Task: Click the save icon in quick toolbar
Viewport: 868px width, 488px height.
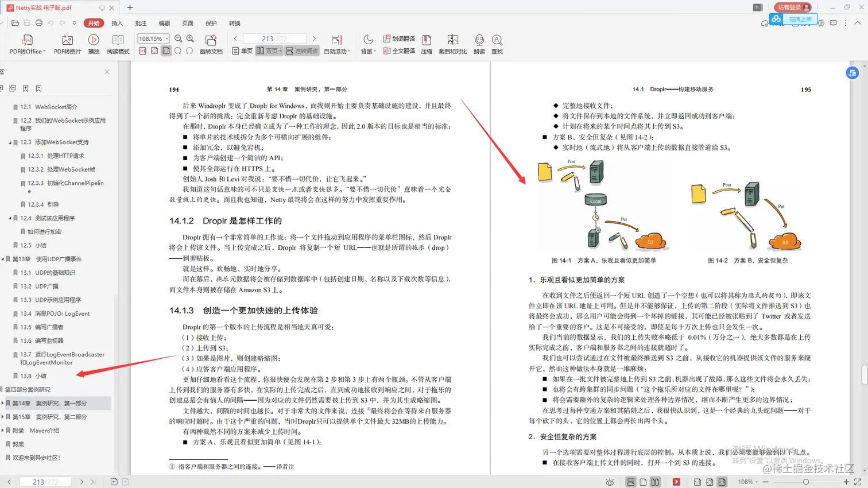Action: (x=27, y=23)
